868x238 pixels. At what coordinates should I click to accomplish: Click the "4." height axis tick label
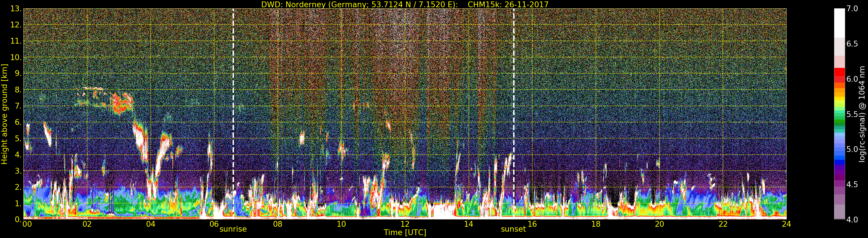tap(18, 155)
